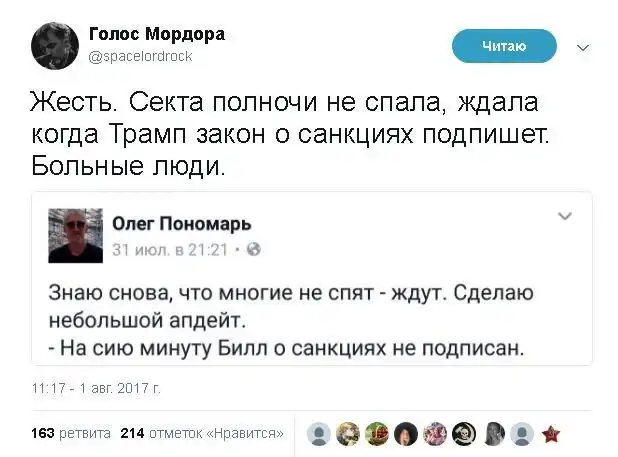Open the tweet options chevron menu

583,46
